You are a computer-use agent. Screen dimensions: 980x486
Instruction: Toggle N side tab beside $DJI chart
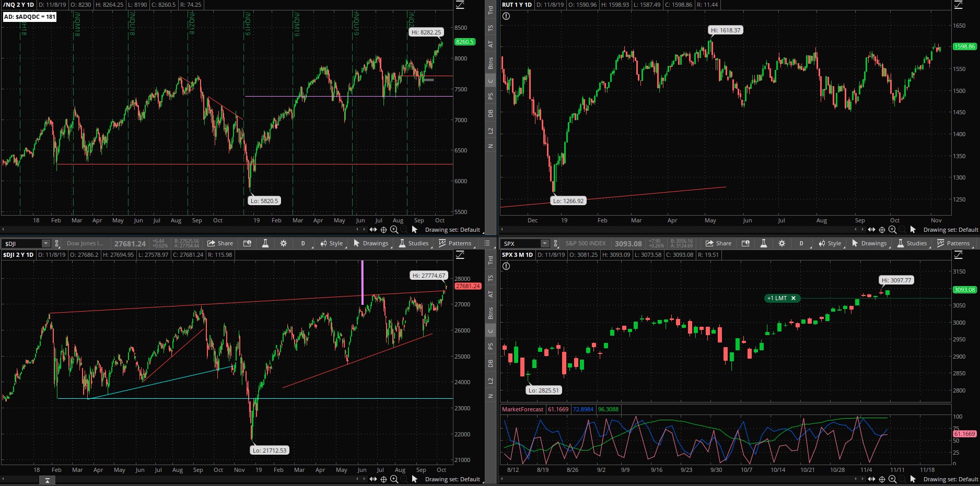click(x=491, y=396)
